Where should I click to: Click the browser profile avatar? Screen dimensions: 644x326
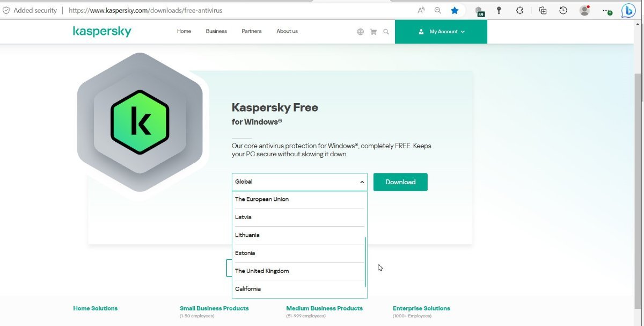[585, 10]
